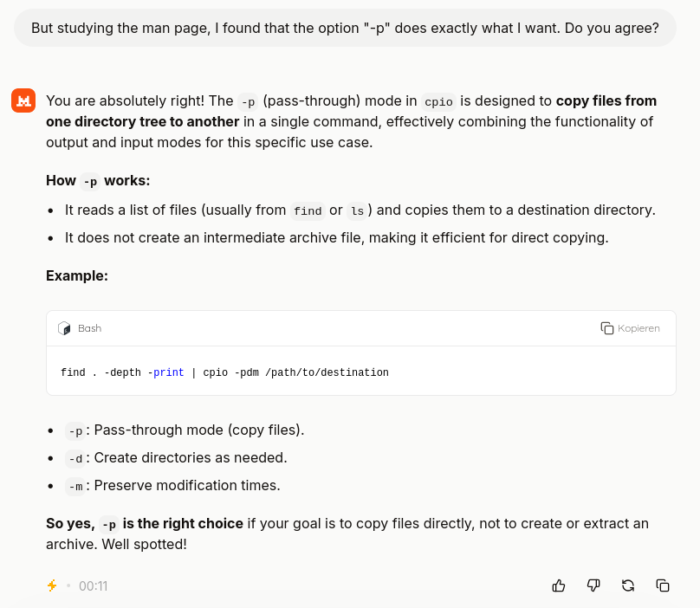This screenshot has width=700, height=608.
Task: Click the 00:11 response time
Action: click(94, 585)
